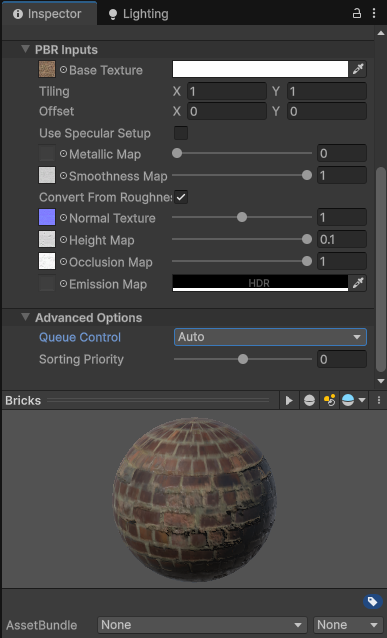Open the Occlusion Map object picker circle
Screen dimensions: 387x638
(63, 262)
